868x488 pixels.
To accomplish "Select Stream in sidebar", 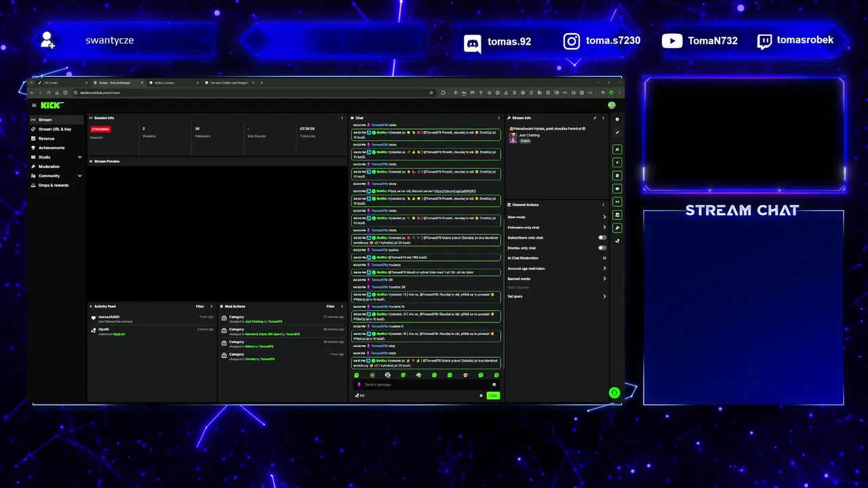I will coord(57,119).
